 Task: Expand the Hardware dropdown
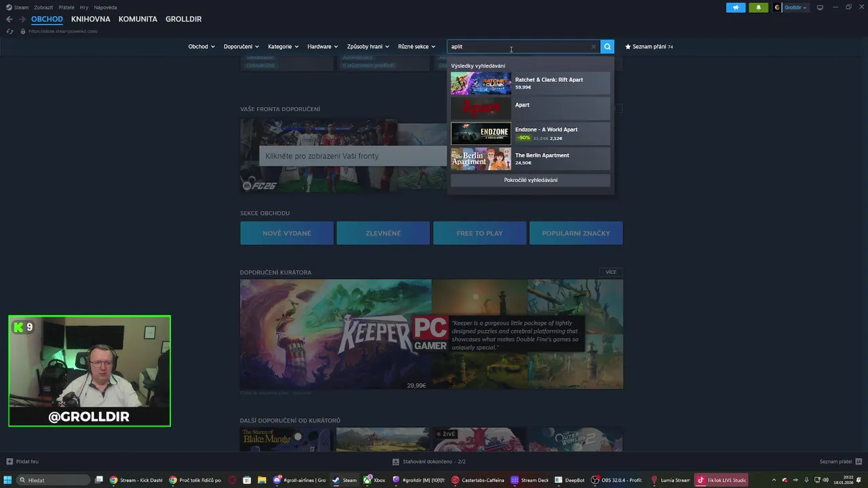pos(322,47)
